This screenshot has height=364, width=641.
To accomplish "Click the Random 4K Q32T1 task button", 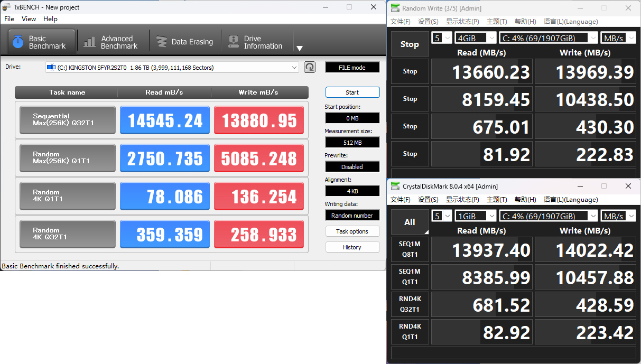I will pyautogui.click(x=68, y=234).
